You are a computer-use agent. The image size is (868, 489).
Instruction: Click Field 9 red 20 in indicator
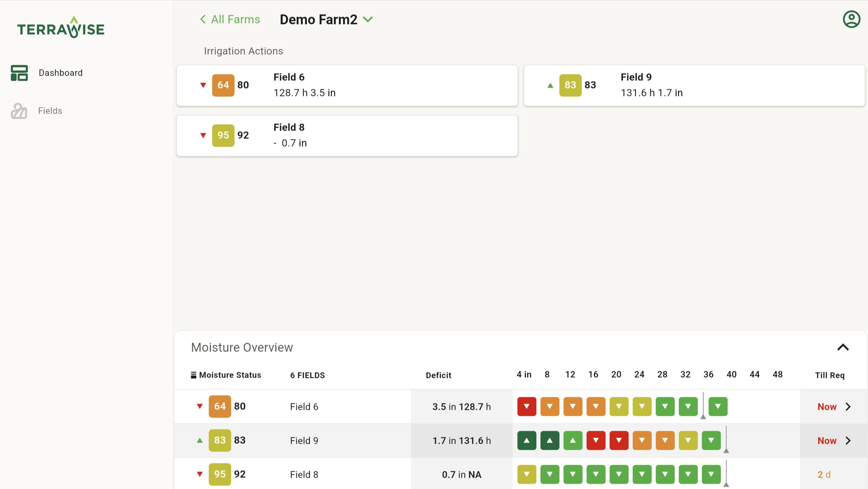[619, 440]
